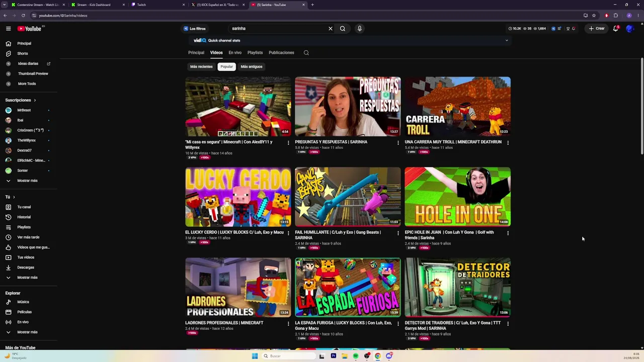Open options for 'LADRONES PROFESIONALES' video
Image resolution: width=644 pixels, height=362 pixels.
pos(288,324)
